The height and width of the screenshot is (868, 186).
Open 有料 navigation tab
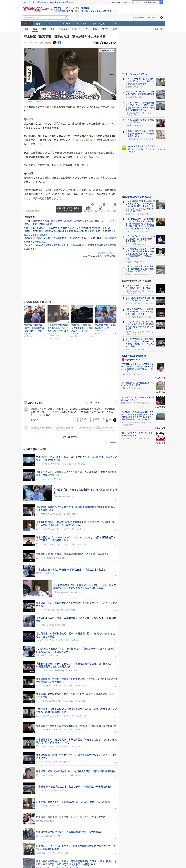coord(128,24)
